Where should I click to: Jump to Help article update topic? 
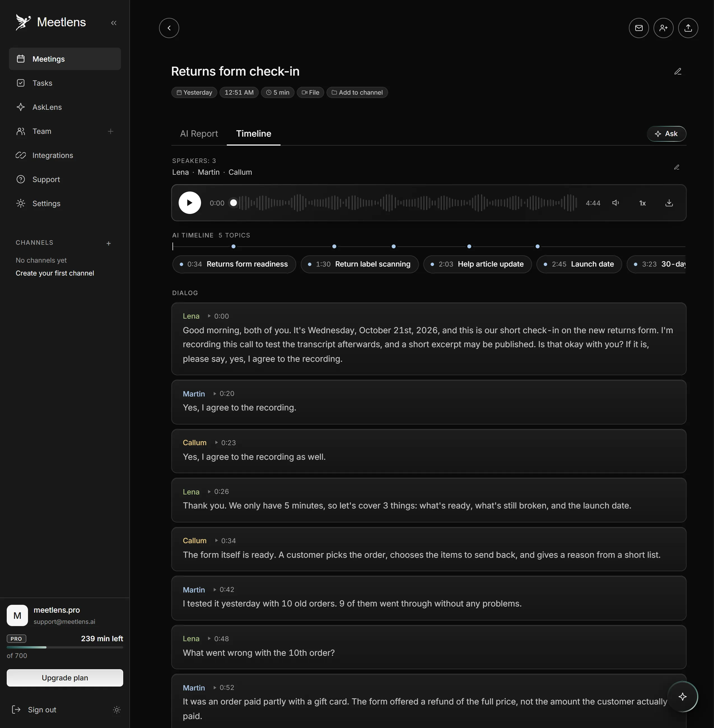(477, 264)
